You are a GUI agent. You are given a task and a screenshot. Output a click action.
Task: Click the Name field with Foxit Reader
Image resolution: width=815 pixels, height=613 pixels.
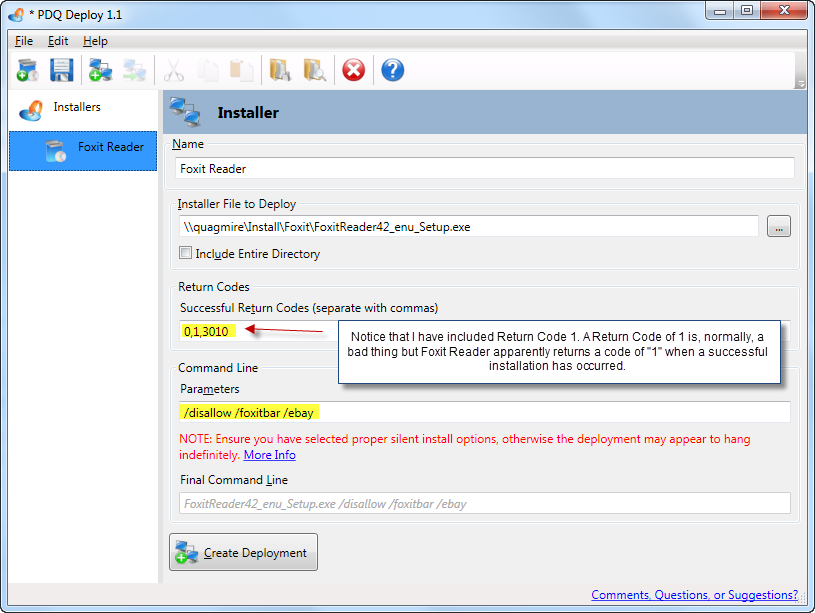[484, 168]
